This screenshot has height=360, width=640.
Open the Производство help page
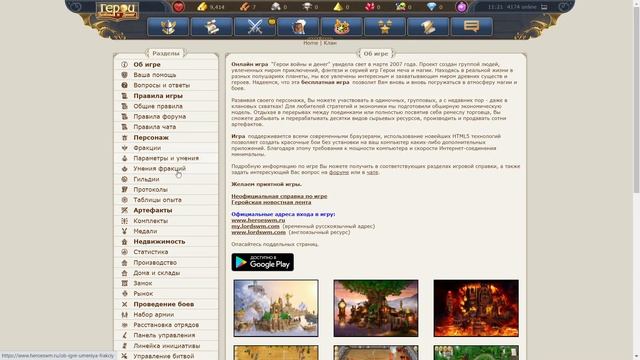[155, 262]
